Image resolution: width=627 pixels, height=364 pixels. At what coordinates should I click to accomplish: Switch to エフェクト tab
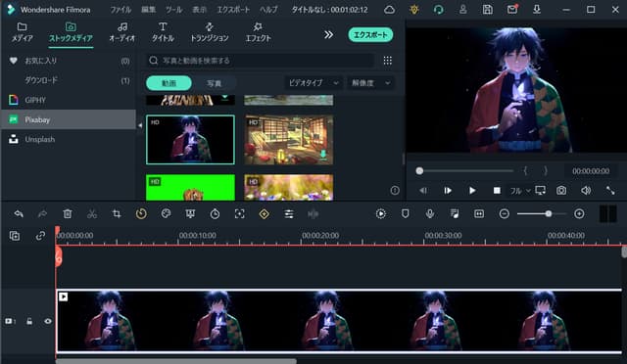tap(258, 32)
